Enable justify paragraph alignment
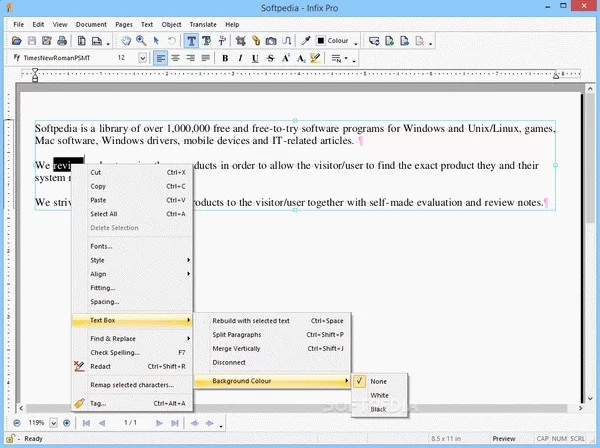Viewport: 600px width, 448px height. [x=205, y=58]
